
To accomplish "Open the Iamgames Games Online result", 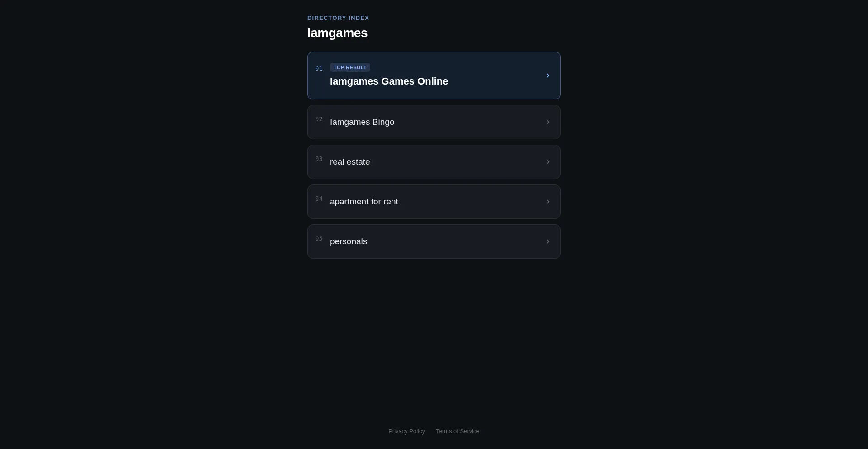I will click(x=434, y=76).
